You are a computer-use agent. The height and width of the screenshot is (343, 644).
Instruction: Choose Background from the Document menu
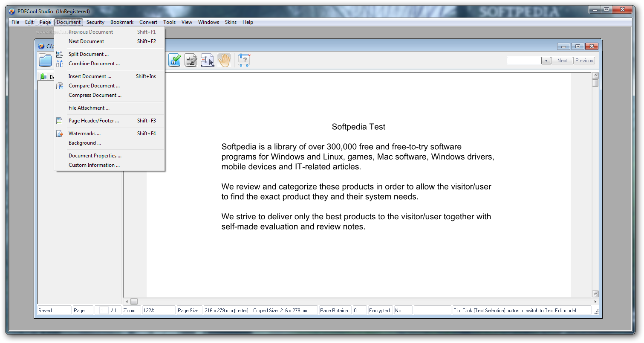(x=110, y=143)
